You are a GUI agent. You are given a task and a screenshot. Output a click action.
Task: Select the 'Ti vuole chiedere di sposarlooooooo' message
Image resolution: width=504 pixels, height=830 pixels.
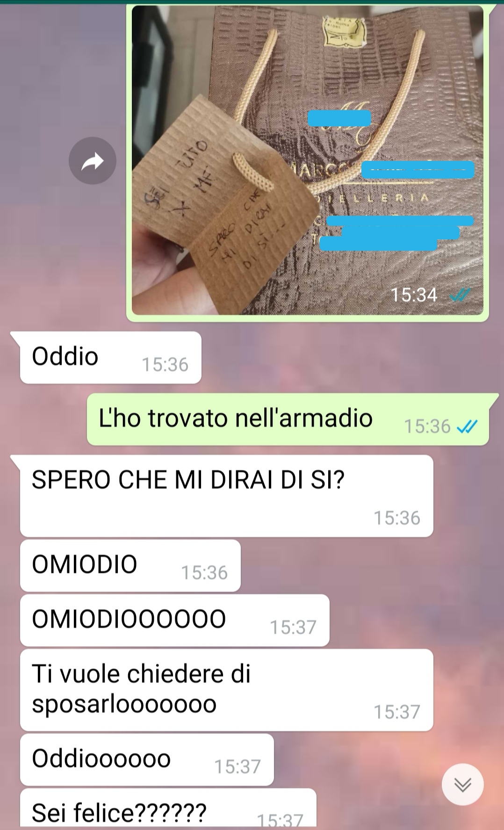pyautogui.click(x=227, y=690)
